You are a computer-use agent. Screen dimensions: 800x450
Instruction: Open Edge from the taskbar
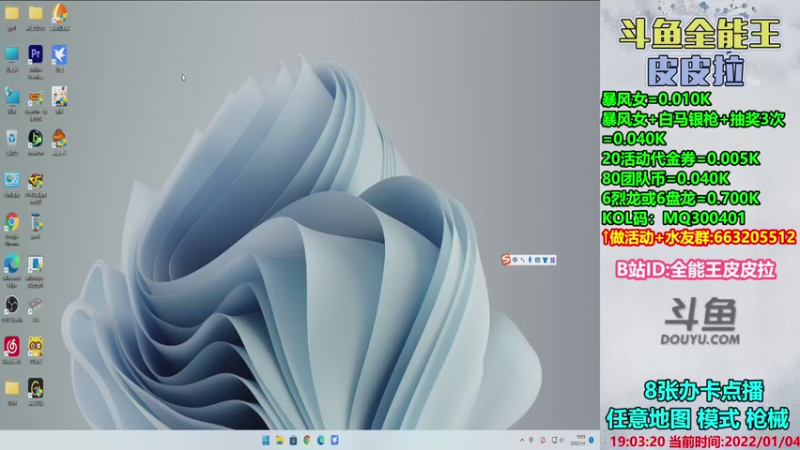(x=321, y=440)
